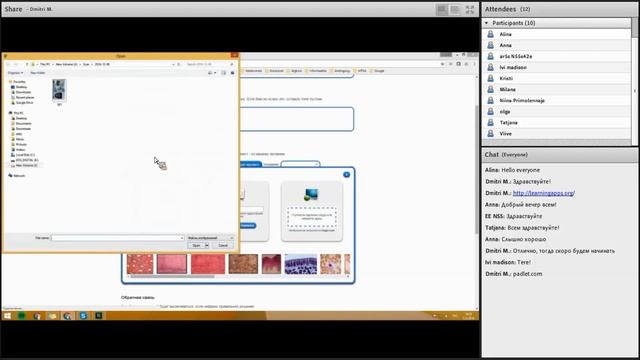The height and width of the screenshot is (360, 640).
Task: Click the Up arrow in dialog navigation
Action: (27, 64)
